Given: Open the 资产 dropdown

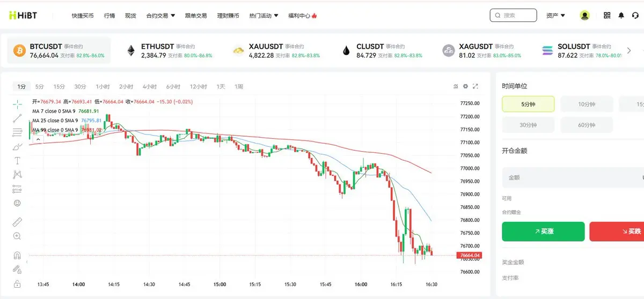Looking at the screenshot, I should pyautogui.click(x=555, y=16).
